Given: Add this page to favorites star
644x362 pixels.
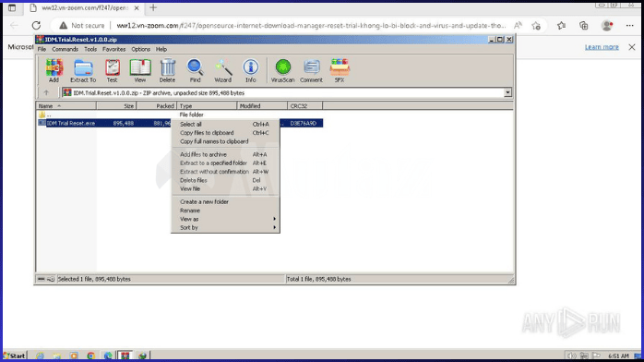Looking at the screenshot, I should point(536,26).
